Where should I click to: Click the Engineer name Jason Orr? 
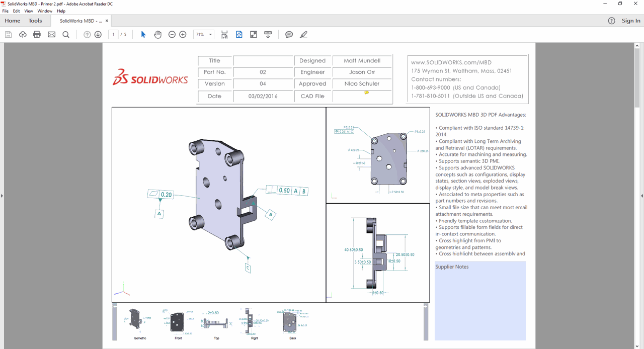click(x=362, y=72)
